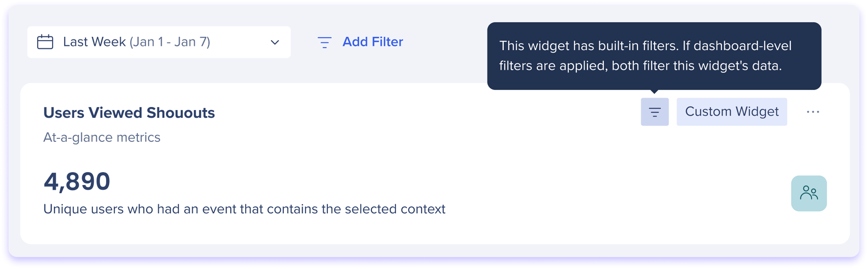This screenshot has width=868, height=269.
Task: Open the Last Week date range dropdown
Action: tap(159, 42)
